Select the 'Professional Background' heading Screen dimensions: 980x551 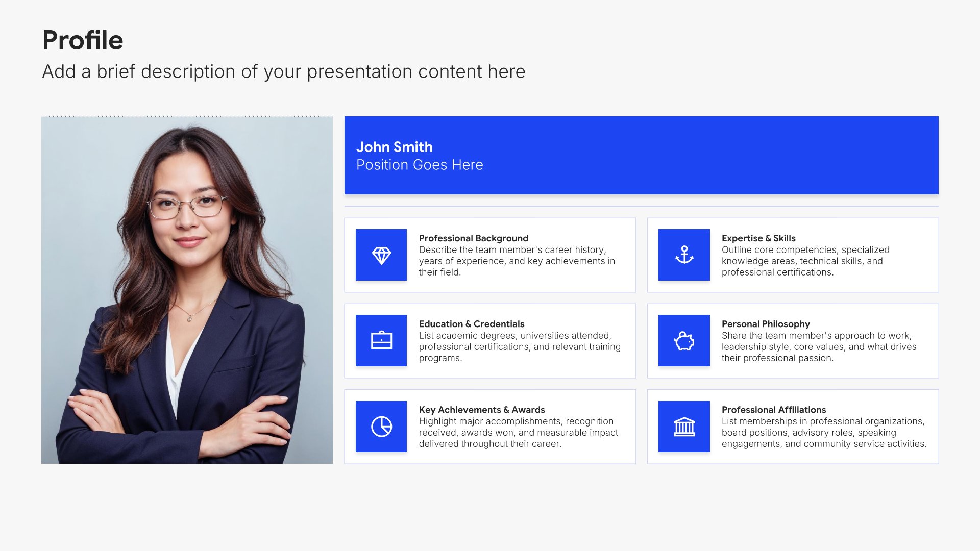(474, 238)
